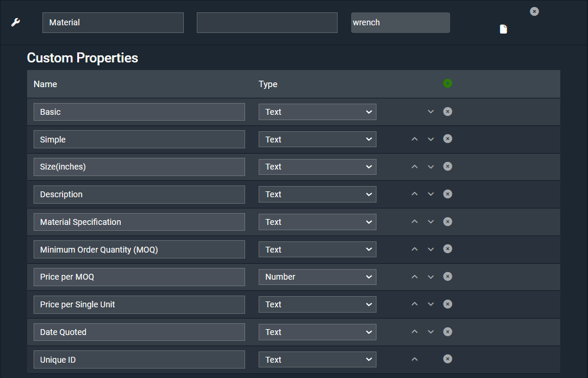This screenshot has height=378, width=588.
Task: Click the Material name field
Action: pos(113,23)
